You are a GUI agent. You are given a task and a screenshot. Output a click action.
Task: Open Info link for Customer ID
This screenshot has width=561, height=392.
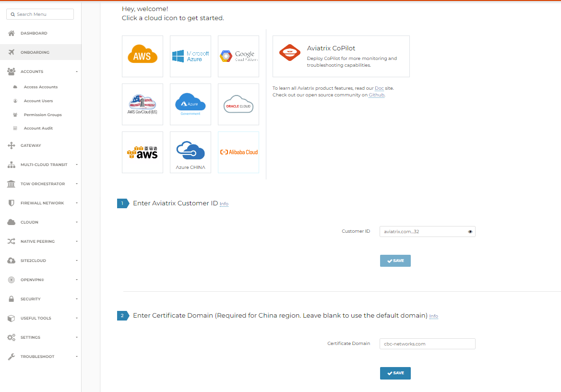tap(224, 204)
